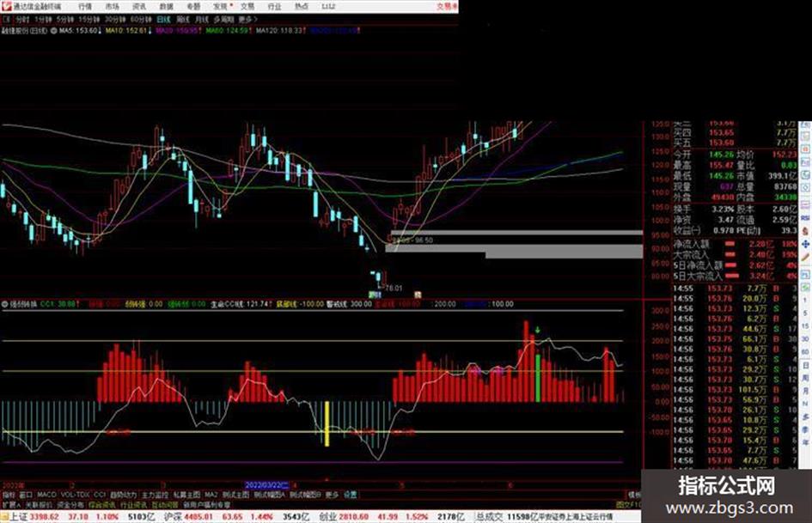This screenshot has height=523, width=812.
Task: Expand the 扩展 panel toggle
Action: click(11, 504)
